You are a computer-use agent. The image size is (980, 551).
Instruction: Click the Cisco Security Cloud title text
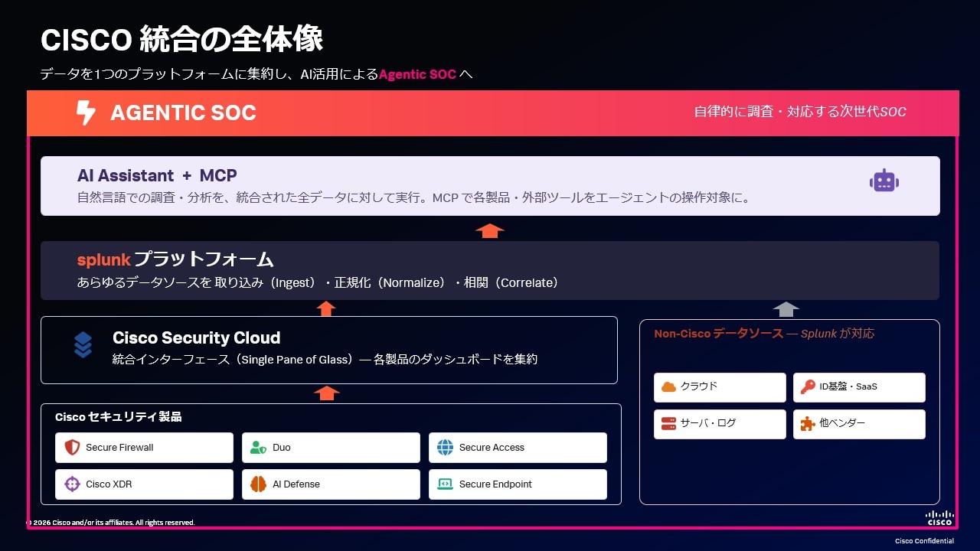point(197,337)
